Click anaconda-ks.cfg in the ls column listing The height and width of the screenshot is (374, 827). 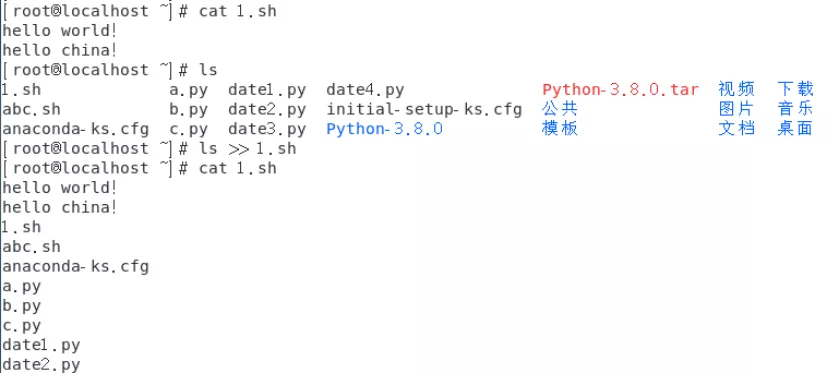click(75, 129)
